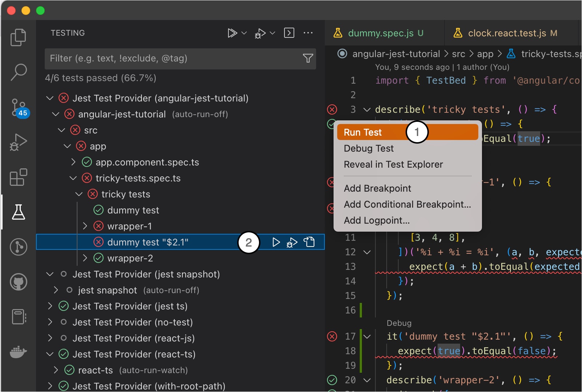Expand the wrapper-2 test group
The height and width of the screenshot is (392, 582).
coord(85,258)
